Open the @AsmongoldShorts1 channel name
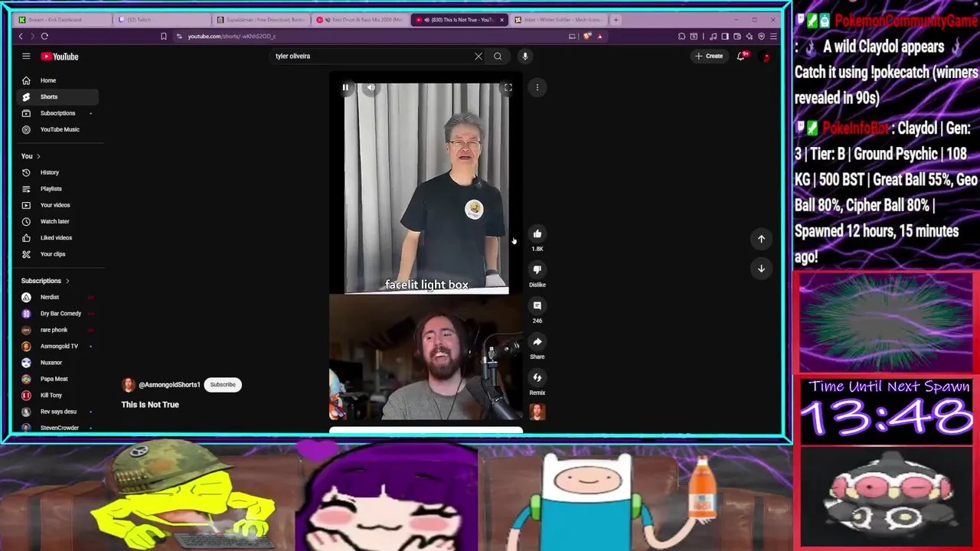 (x=169, y=385)
